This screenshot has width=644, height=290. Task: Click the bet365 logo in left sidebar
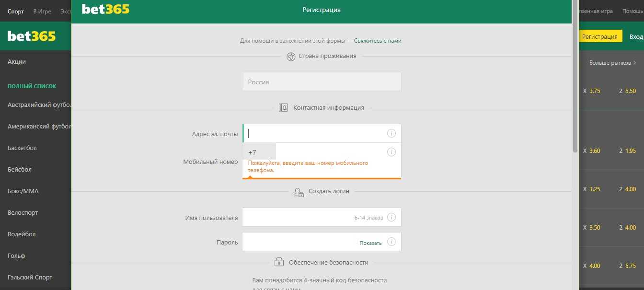click(32, 36)
